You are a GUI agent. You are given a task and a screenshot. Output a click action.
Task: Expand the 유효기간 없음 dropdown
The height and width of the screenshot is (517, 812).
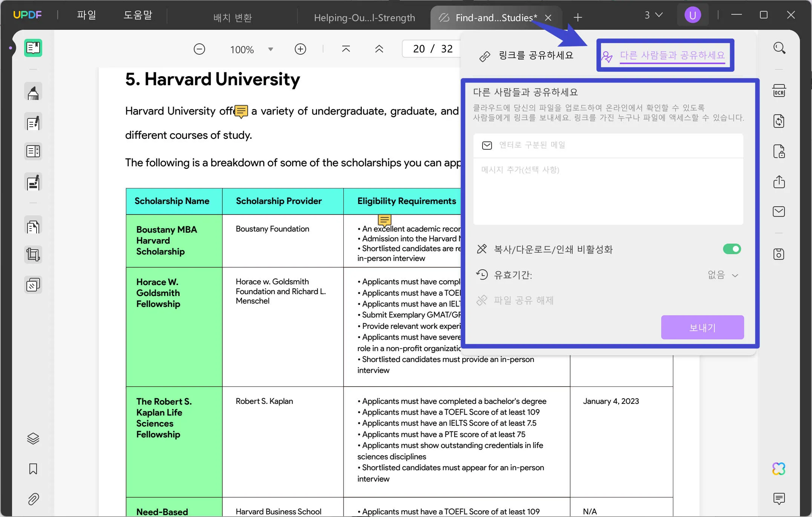[x=723, y=275]
